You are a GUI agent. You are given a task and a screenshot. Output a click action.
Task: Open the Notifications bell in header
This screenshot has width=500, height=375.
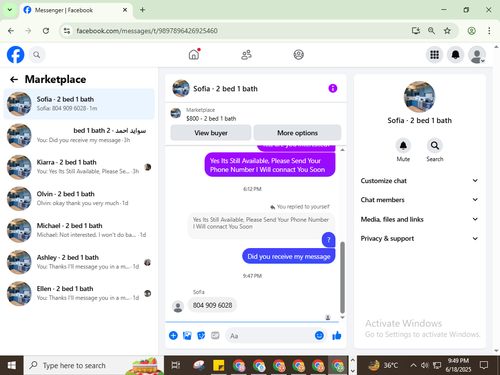456,54
